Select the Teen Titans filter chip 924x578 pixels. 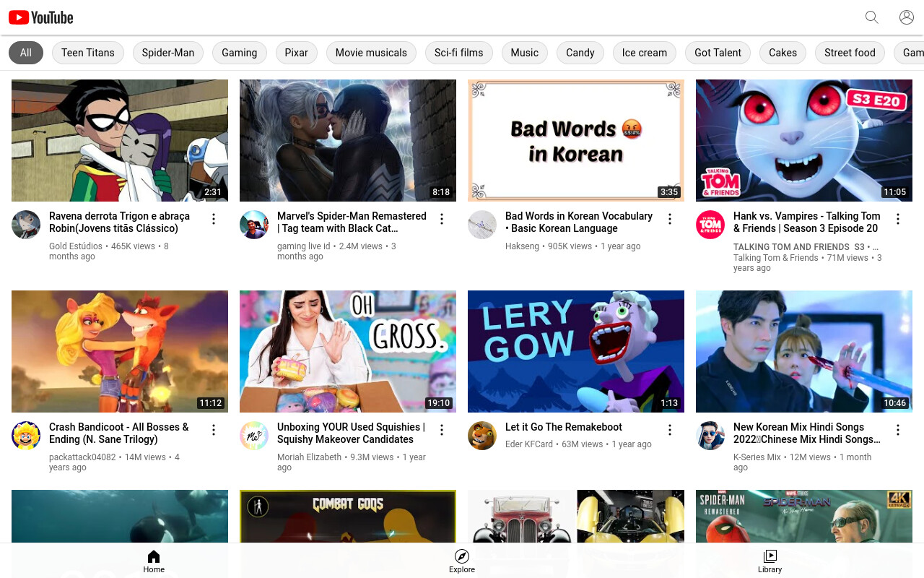[x=88, y=53]
